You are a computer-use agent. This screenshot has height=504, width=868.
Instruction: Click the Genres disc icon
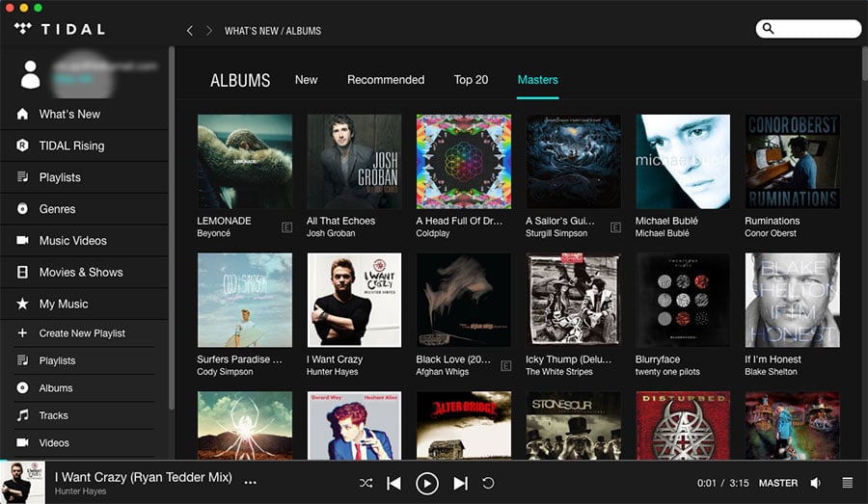[22, 208]
